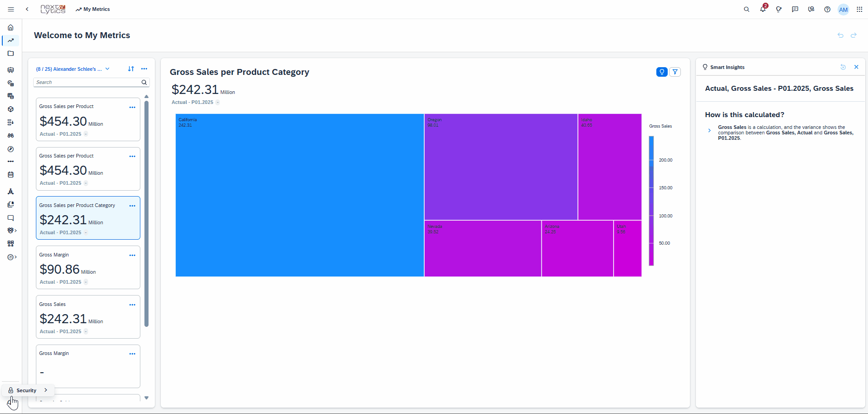This screenshot has height=414, width=868.
Task: Expand Alexander Schlee's metrics collection dropdown
Action: 108,69
